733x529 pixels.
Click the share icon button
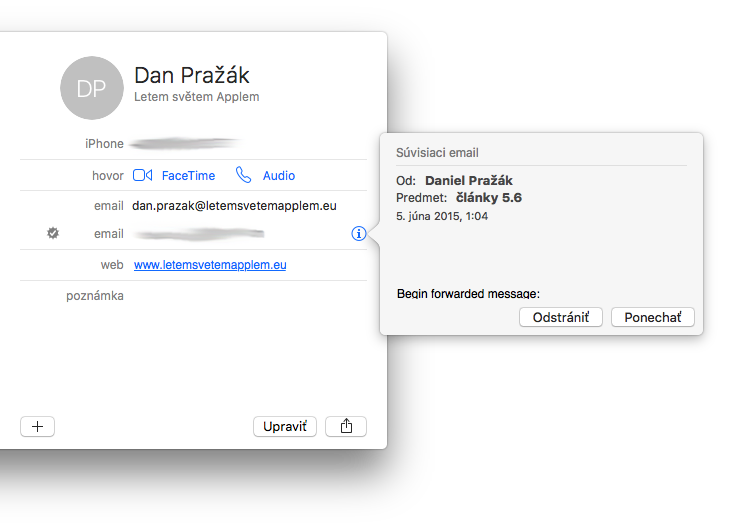coord(346,427)
